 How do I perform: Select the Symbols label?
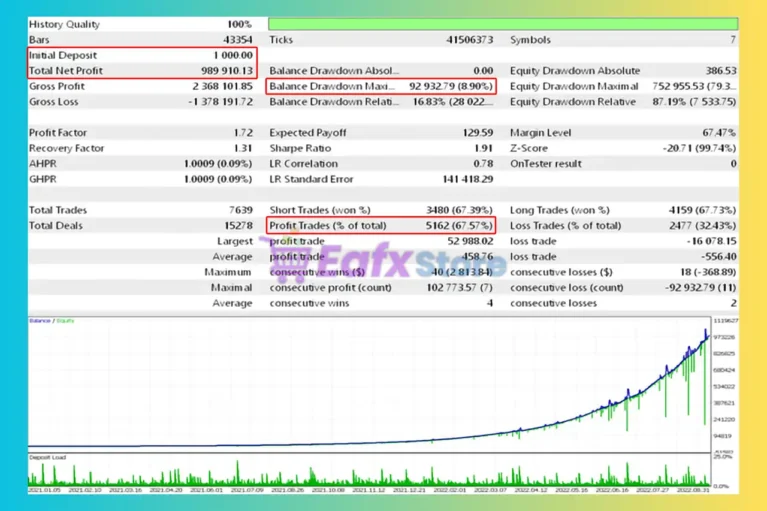coord(530,40)
